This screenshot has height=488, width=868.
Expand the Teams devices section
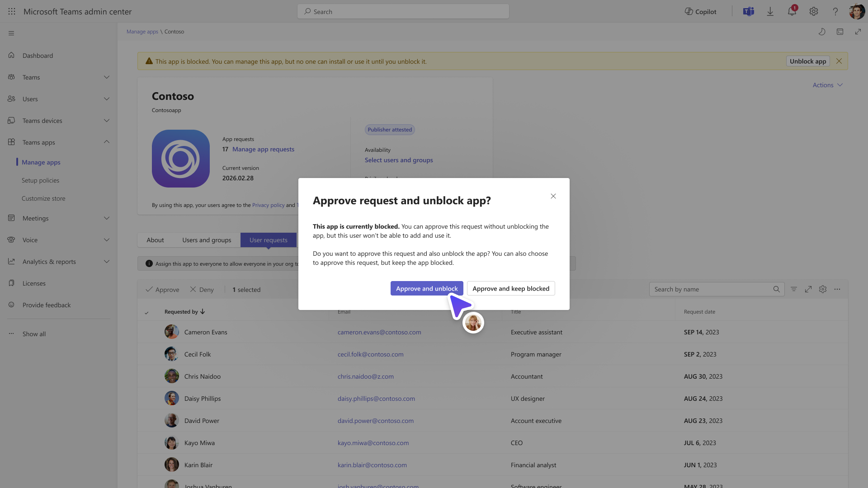[x=107, y=121]
